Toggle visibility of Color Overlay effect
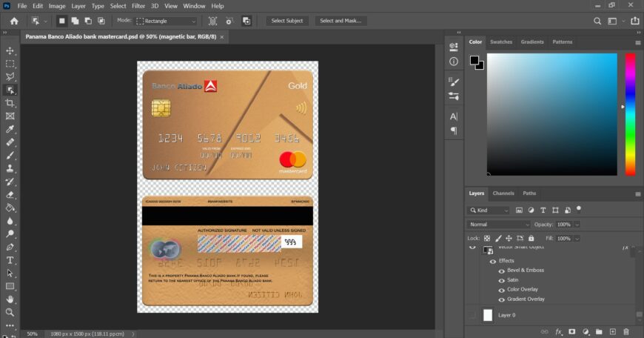Image resolution: width=644 pixels, height=338 pixels. pos(501,290)
